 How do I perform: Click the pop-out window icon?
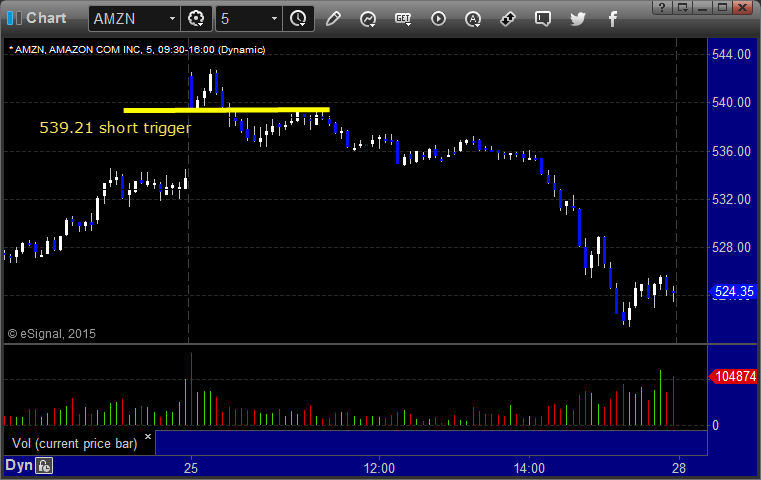click(x=683, y=7)
